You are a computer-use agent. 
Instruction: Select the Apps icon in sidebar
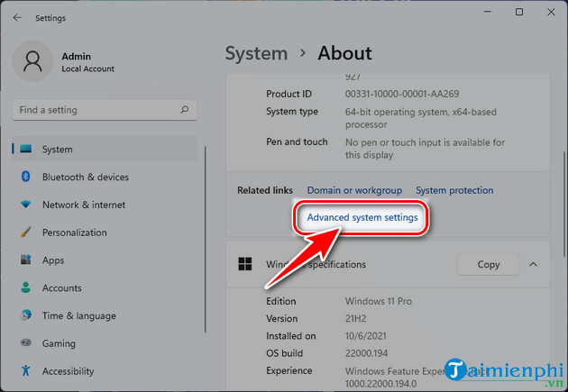pyautogui.click(x=26, y=260)
